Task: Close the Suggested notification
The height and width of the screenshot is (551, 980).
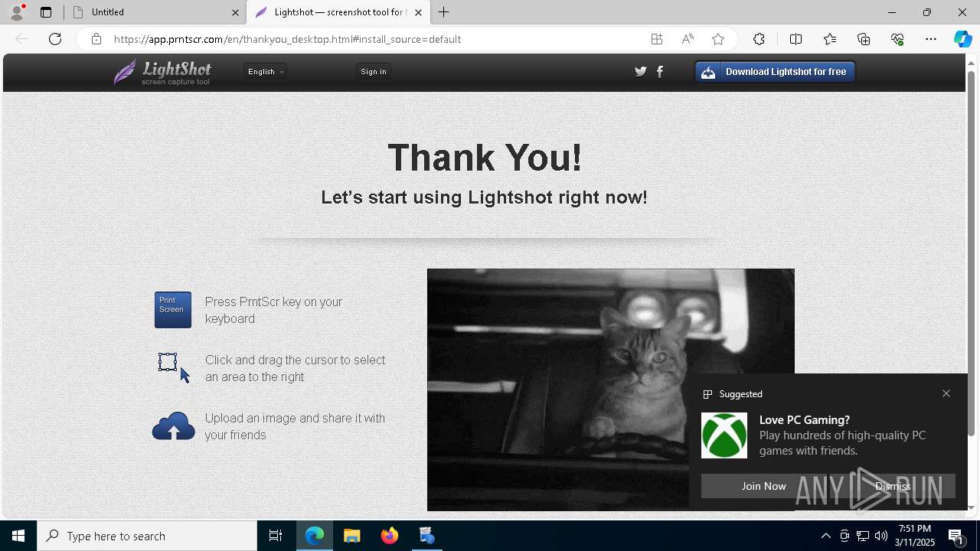Action: 946,393
